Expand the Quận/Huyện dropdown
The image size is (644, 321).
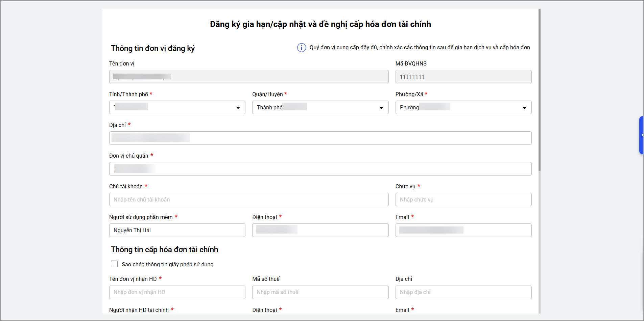[320, 107]
